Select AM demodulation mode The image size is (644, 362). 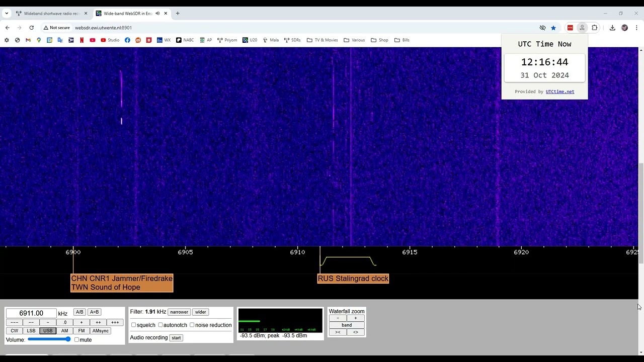[64, 331]
